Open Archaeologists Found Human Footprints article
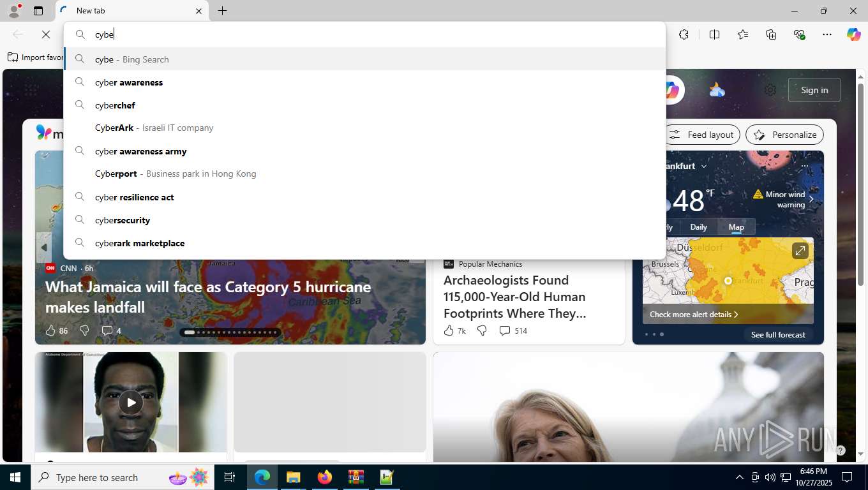 514,297
